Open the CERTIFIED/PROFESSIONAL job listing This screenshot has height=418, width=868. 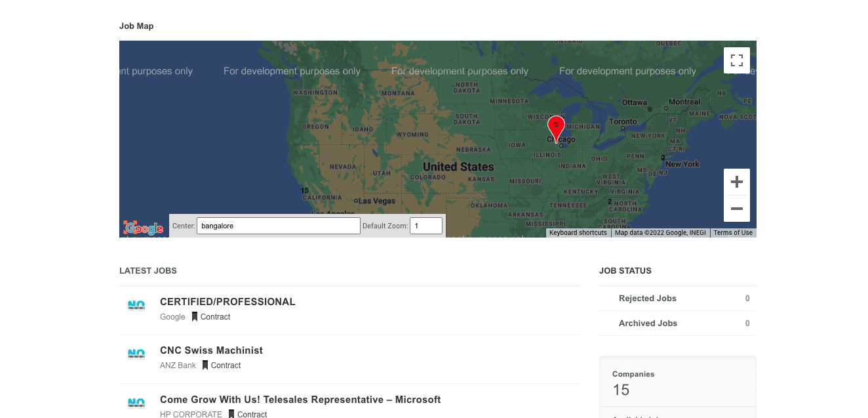tap(227, 302)
